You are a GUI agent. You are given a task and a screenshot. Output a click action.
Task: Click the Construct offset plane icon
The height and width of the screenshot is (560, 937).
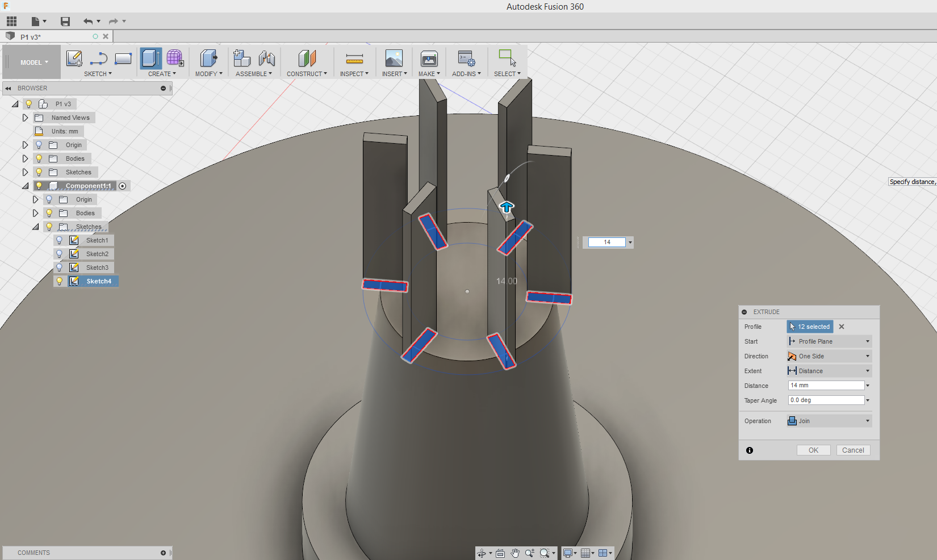(307, 58)
